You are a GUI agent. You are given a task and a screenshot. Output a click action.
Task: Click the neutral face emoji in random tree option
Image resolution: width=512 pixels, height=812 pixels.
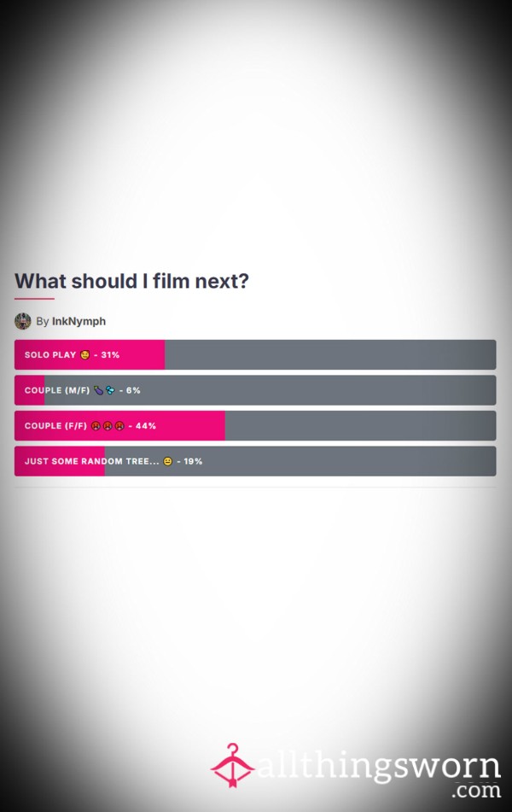click(x=168, y=461)
